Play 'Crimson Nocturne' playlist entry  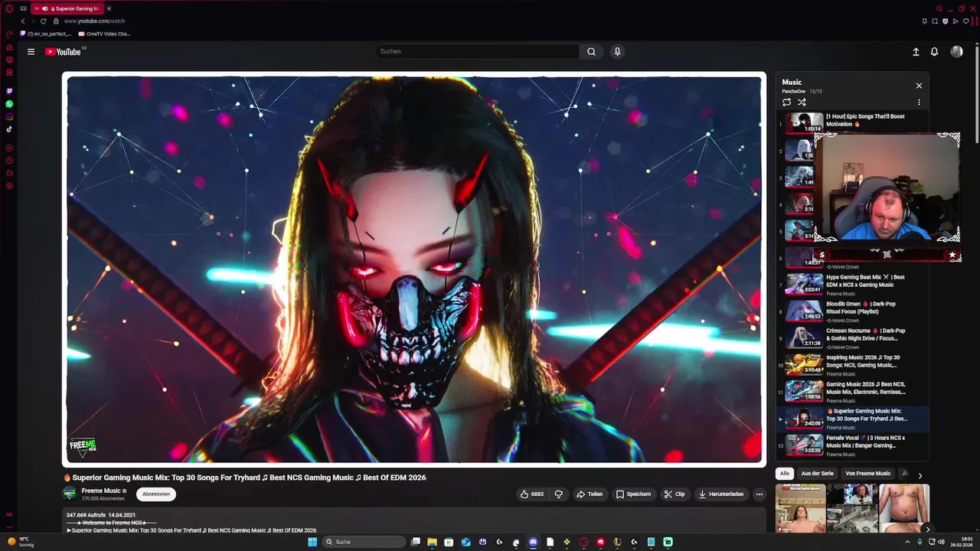point(853,338)
